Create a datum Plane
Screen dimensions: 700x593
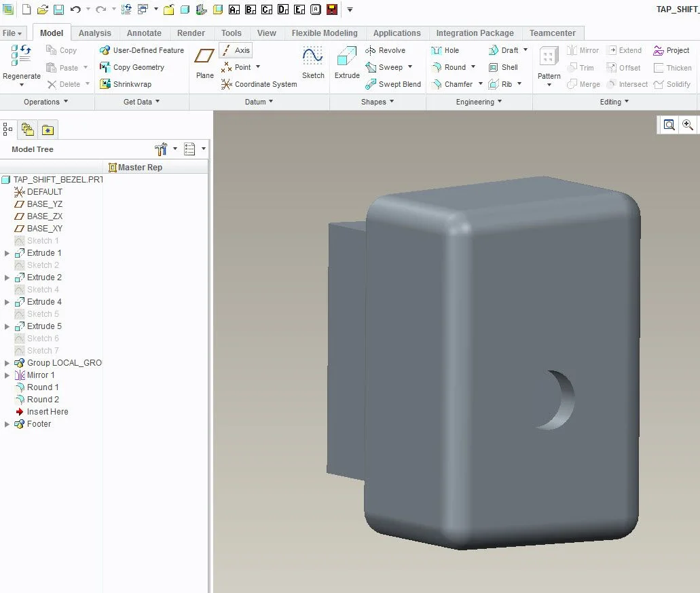point(204,61)
